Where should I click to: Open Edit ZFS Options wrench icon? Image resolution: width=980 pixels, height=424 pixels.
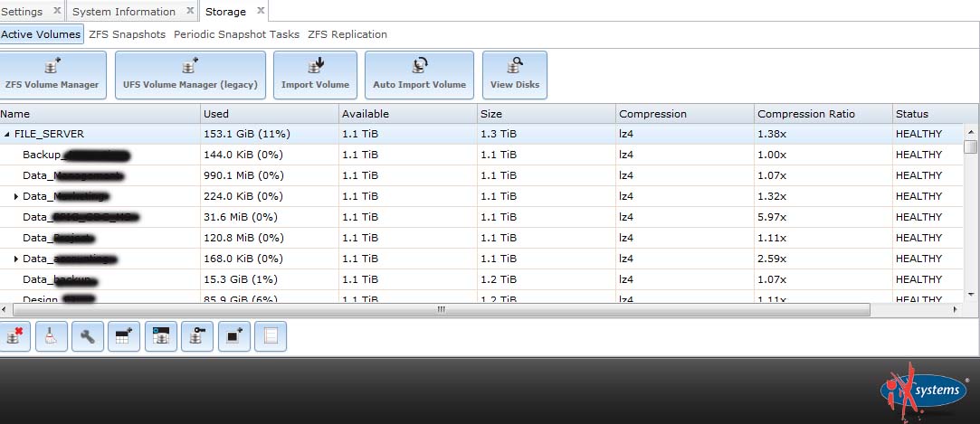click(88, 336)
